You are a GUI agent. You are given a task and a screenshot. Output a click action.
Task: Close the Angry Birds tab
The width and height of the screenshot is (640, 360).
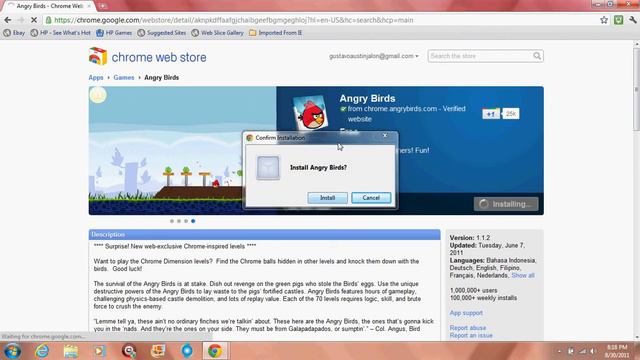pyautogui.click(x=89, y=6)
